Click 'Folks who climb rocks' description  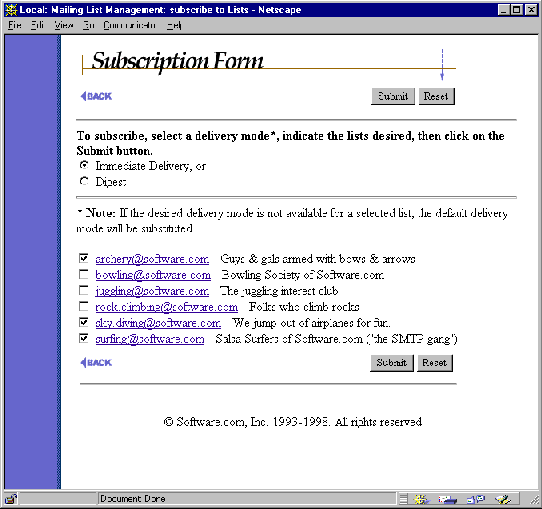coord(304,307)
